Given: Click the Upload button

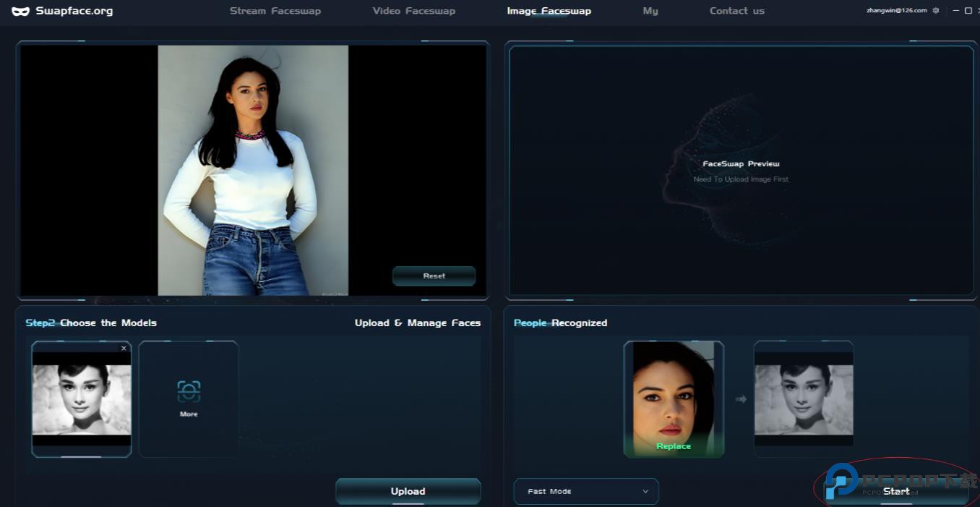Looking at the screenshot, I should (408, 491).
